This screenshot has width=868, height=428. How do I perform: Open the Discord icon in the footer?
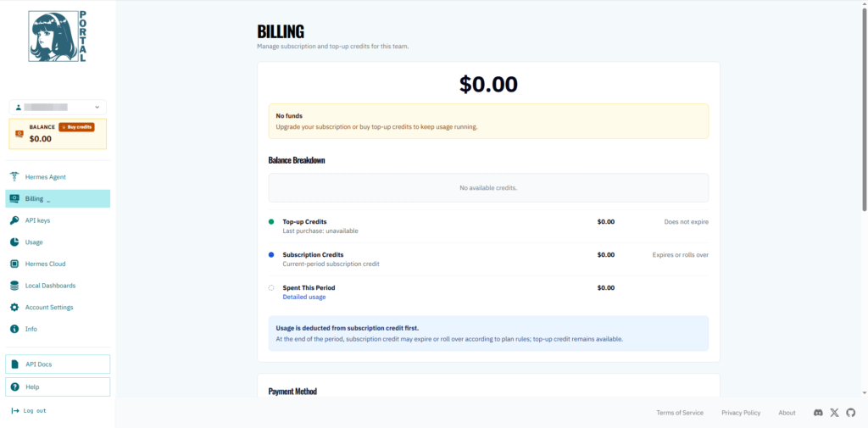coord(818,413)
